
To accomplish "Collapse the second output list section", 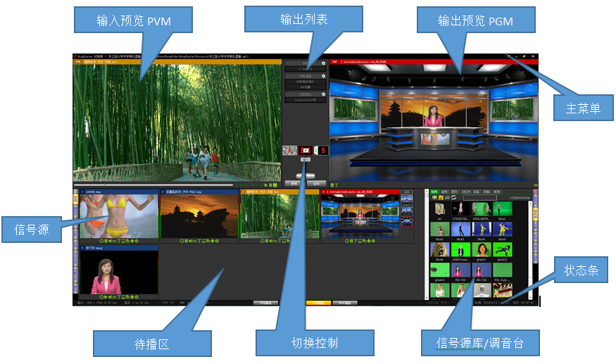I will point(323,75).
